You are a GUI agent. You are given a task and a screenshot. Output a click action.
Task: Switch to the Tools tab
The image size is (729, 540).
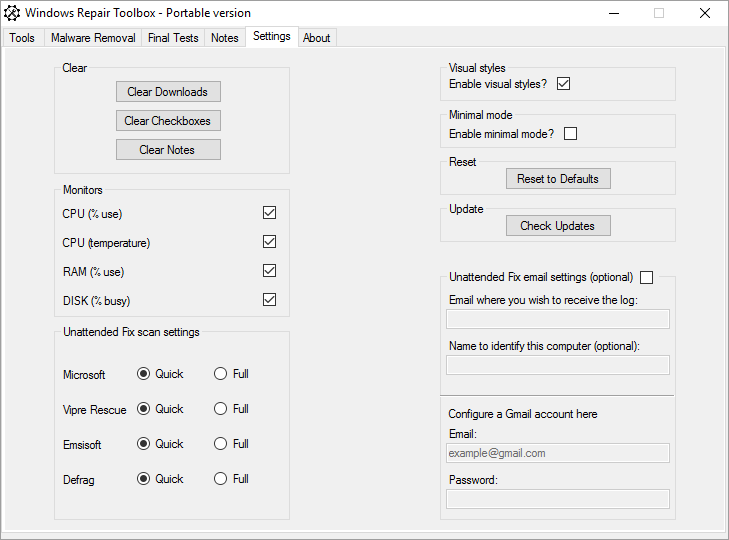(x=22, y=38)
